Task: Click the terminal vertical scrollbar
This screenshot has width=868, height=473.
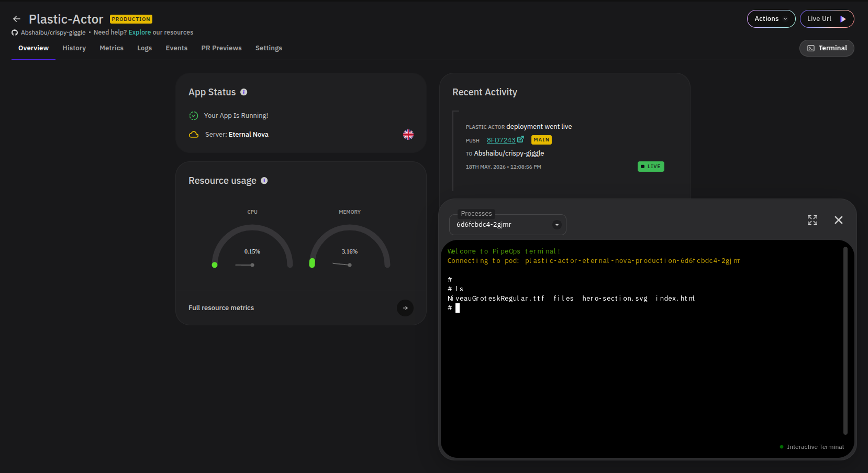Action: (x=845, y=340)
